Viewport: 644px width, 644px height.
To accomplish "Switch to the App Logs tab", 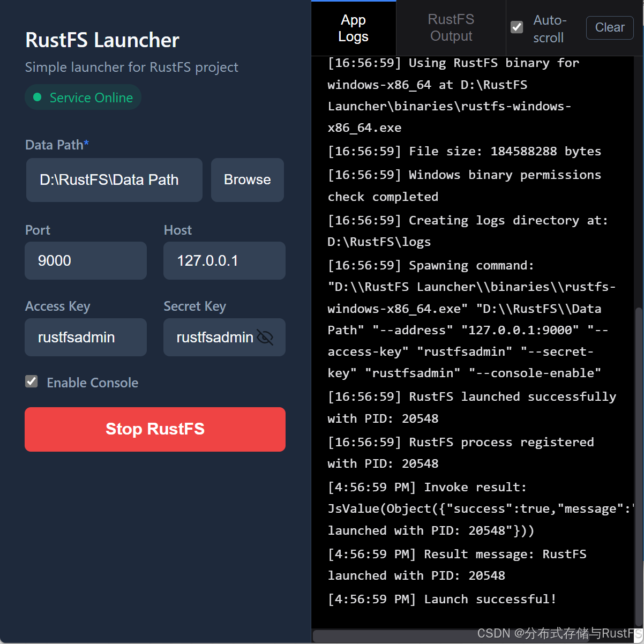I will pyautogui.click(x=354, y=28).
